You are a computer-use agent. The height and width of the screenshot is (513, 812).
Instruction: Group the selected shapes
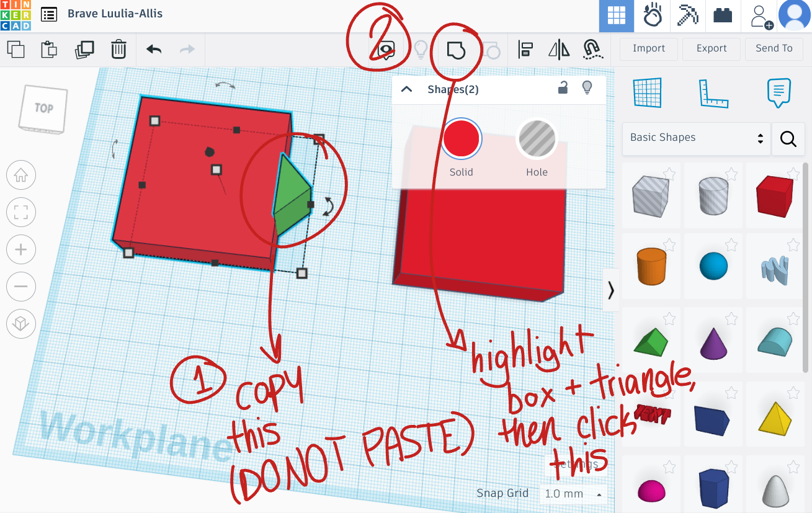tap(456, 49)
